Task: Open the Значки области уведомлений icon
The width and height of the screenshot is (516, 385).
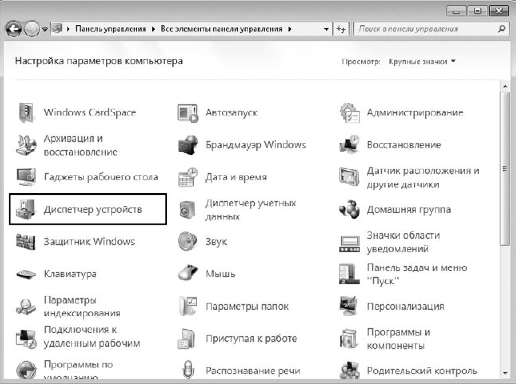Action: [x=349, y=244]
